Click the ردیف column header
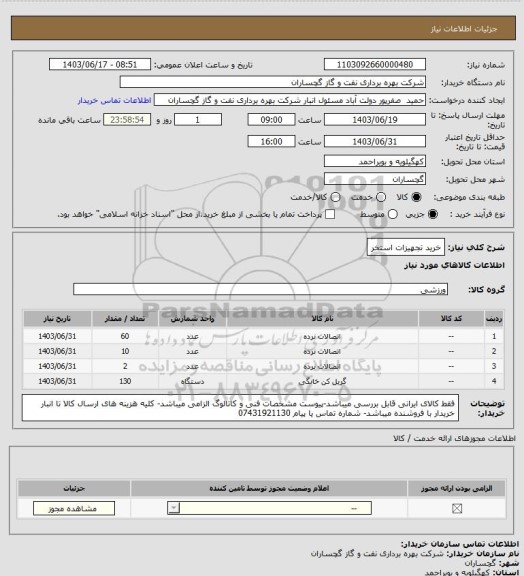This screenshot has width=524, height=576. point(494,318)
